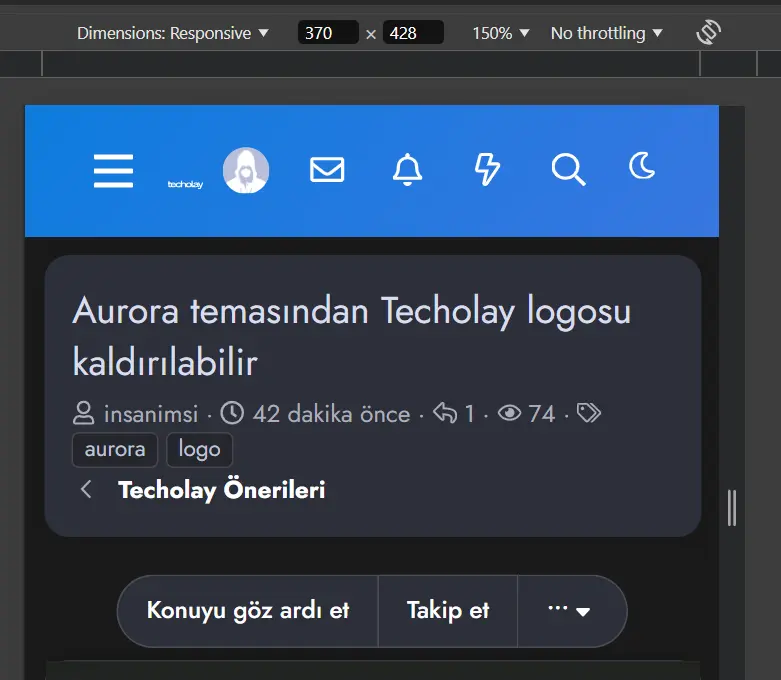Open the 150% zoom dropdown
Viewport: 781px width, 680px height.
click(x=500, y=33)
